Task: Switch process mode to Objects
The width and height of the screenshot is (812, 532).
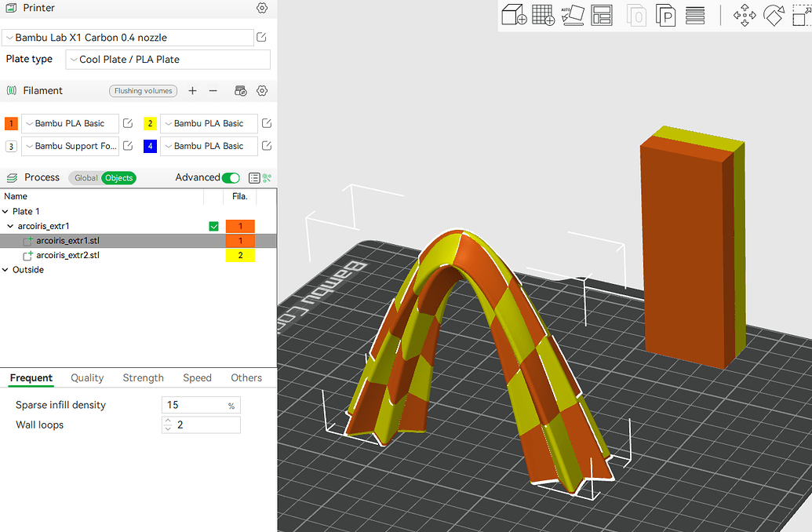Action: coord(119,177)
